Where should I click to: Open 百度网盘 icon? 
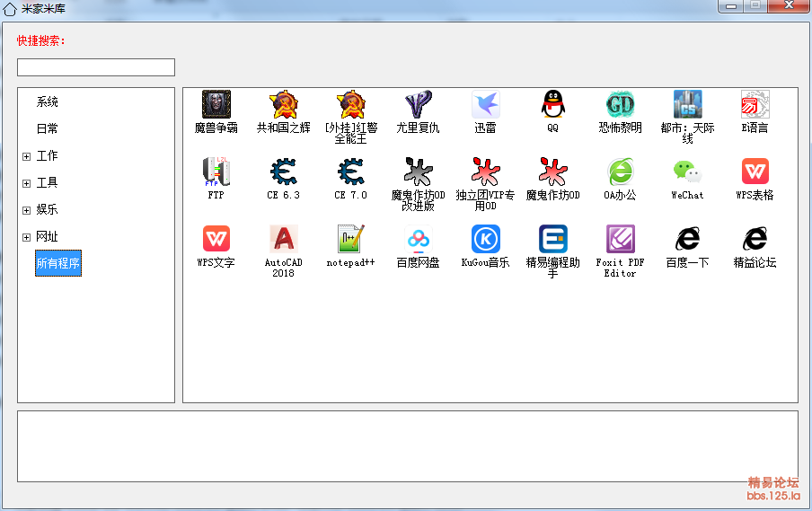[418, 239]
